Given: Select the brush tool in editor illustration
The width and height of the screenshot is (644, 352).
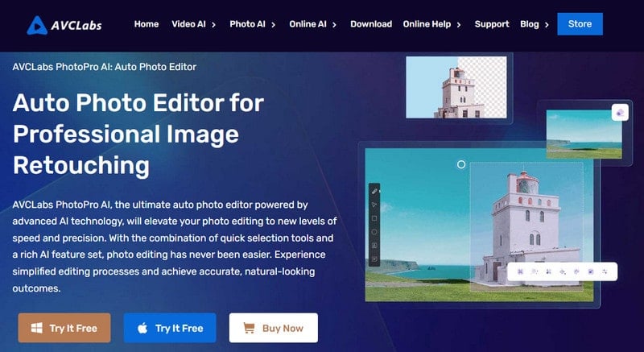Looking at the screenshot, I should (x=374, y=191).
